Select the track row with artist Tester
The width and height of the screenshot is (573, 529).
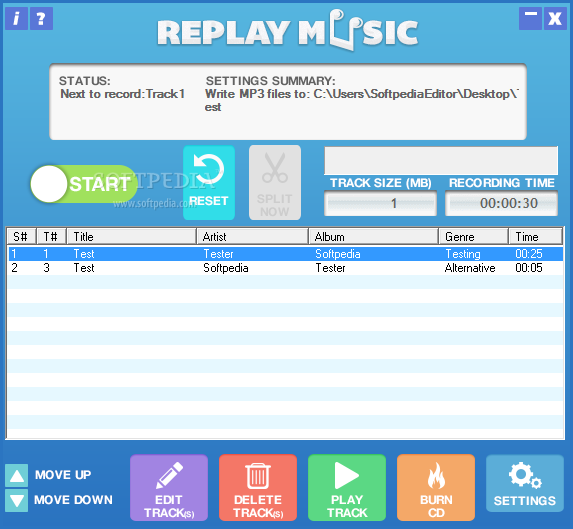[x=285, y=254]
